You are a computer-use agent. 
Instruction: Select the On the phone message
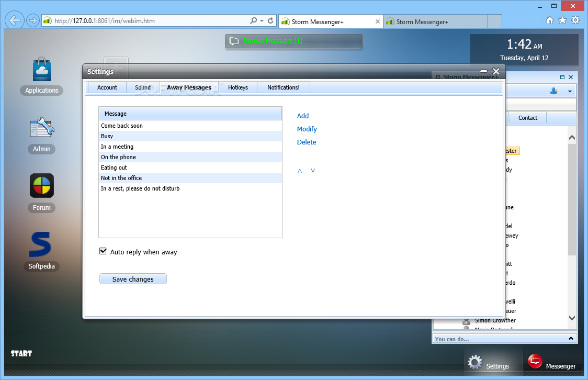click(190, 157)
